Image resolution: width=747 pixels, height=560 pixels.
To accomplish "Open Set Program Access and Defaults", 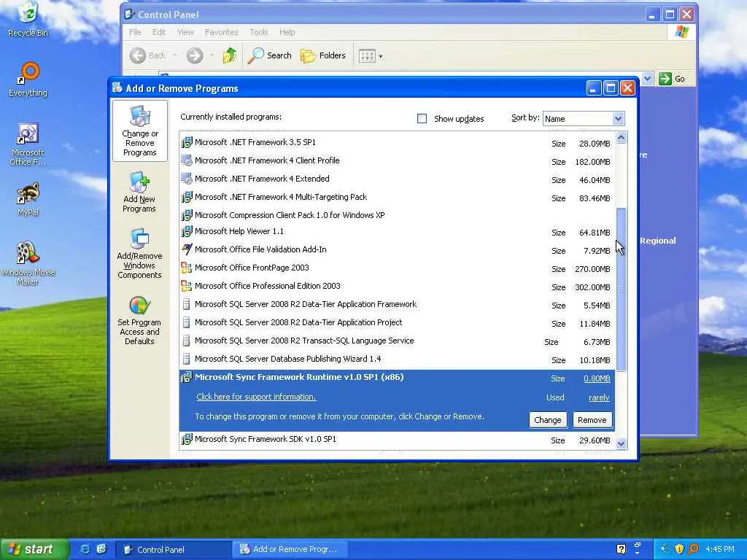I will pyautogui.click(x=139, y=321).
